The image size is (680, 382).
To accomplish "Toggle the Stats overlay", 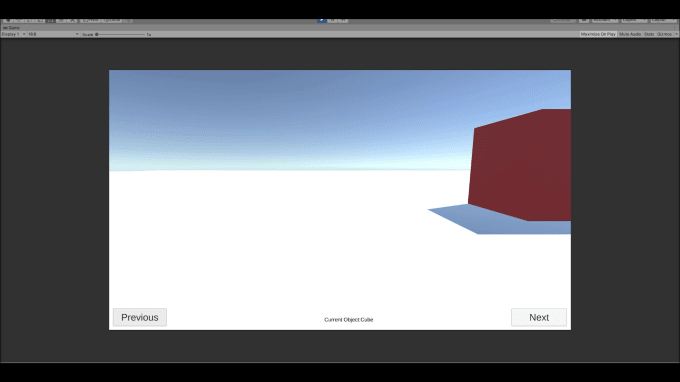I will (649, 34).
